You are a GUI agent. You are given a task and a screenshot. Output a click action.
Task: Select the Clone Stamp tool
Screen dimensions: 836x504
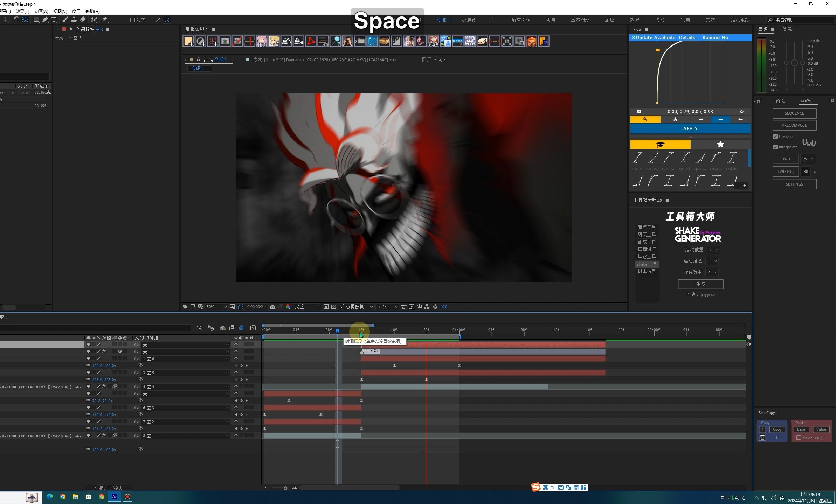[x=74, y=20]
